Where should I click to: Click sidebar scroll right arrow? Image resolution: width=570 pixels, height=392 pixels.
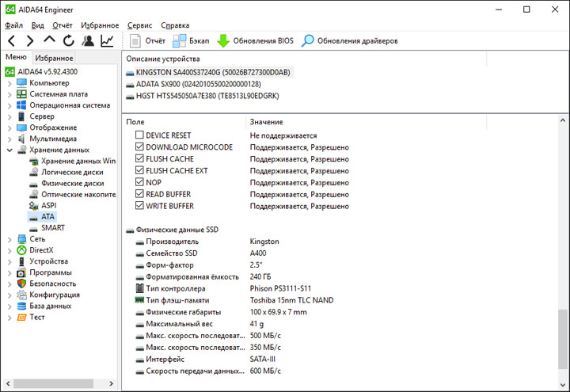[112, 383]
